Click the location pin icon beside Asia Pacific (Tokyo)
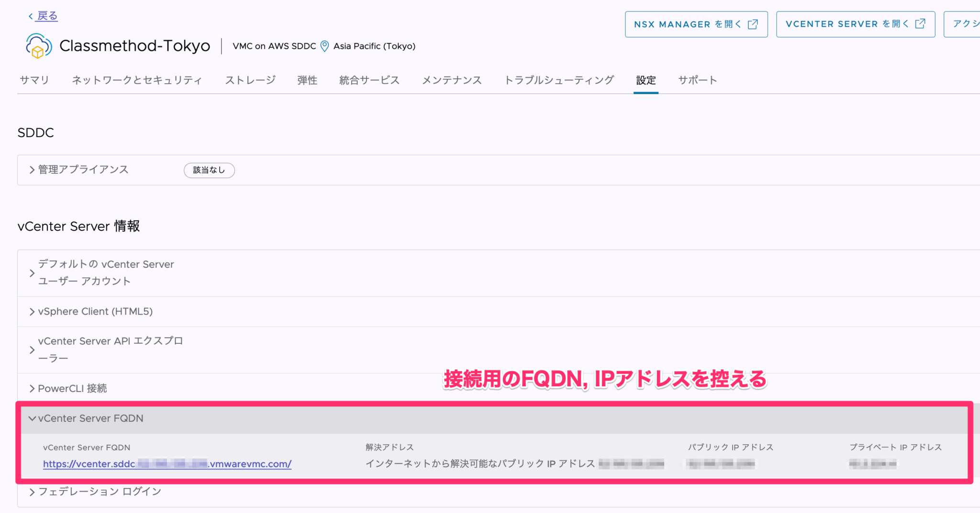 tap(325, 46)
